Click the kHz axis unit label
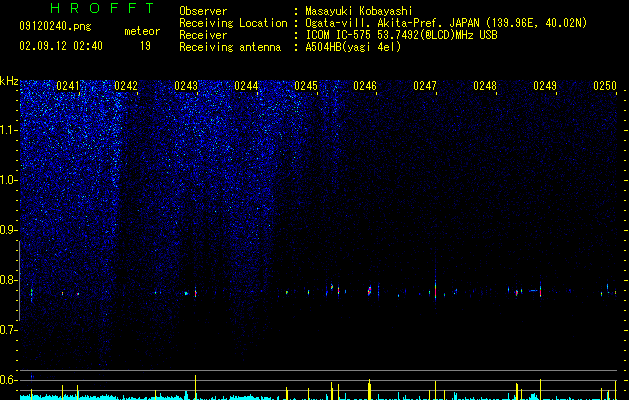This screenshot has height=400, width=629. 9,81
